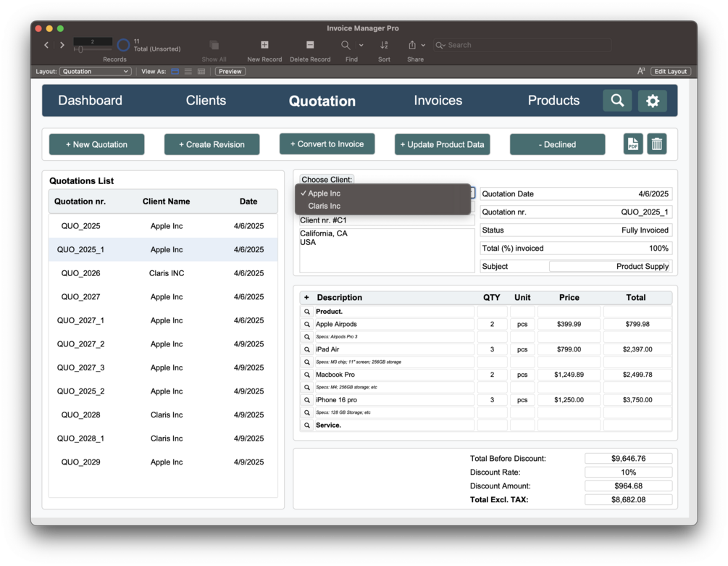728x566 pixels.
Task: Switch to List view icon
Action: [188, 72]
